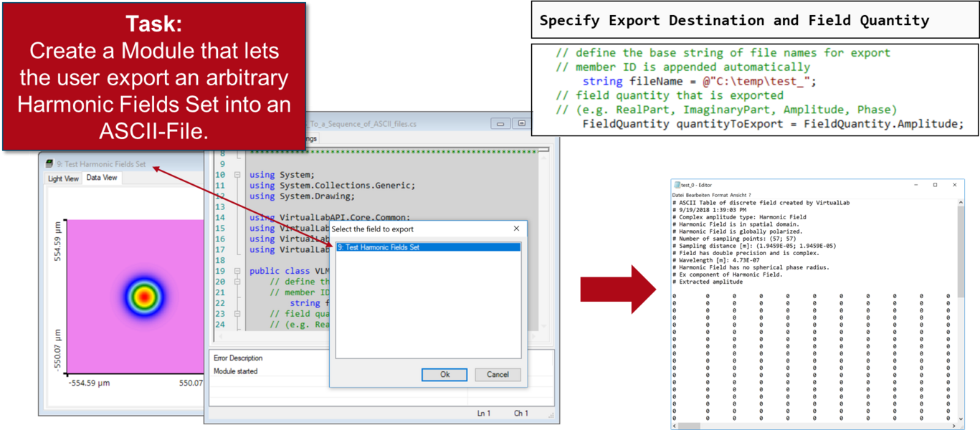Click the Notepad icon in the test_0 Editor title bar
The height and width of the screenshot is (430, 980).
coord(676,184)
